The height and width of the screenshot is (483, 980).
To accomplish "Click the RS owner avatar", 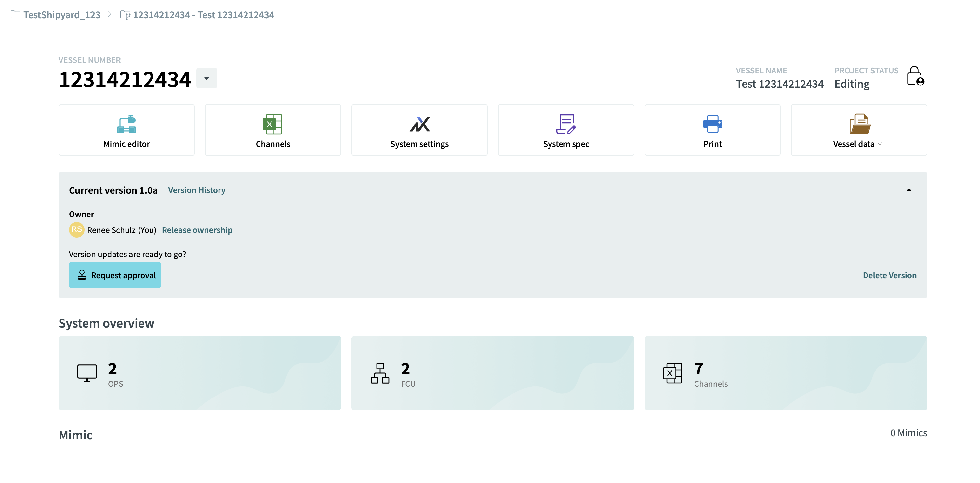I will coord(76,230).
